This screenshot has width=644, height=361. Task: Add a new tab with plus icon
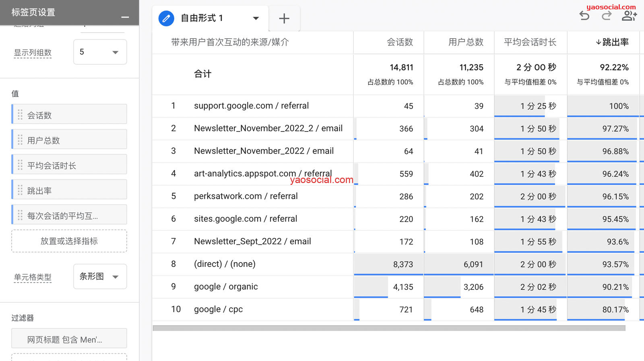coord(284,18)
